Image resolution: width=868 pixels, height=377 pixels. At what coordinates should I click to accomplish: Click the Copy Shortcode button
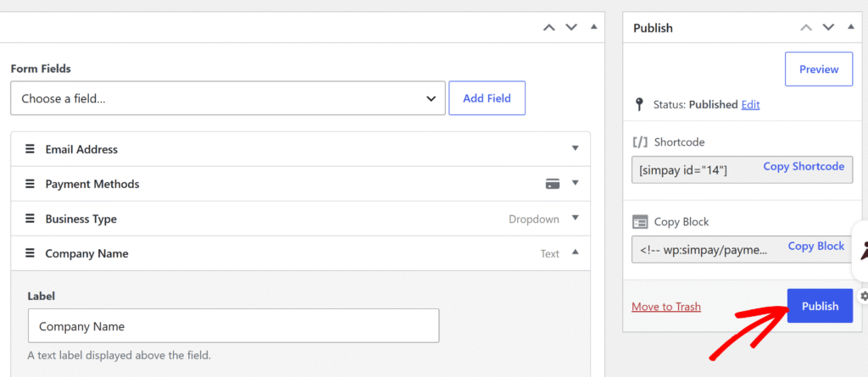coord(804,166)
